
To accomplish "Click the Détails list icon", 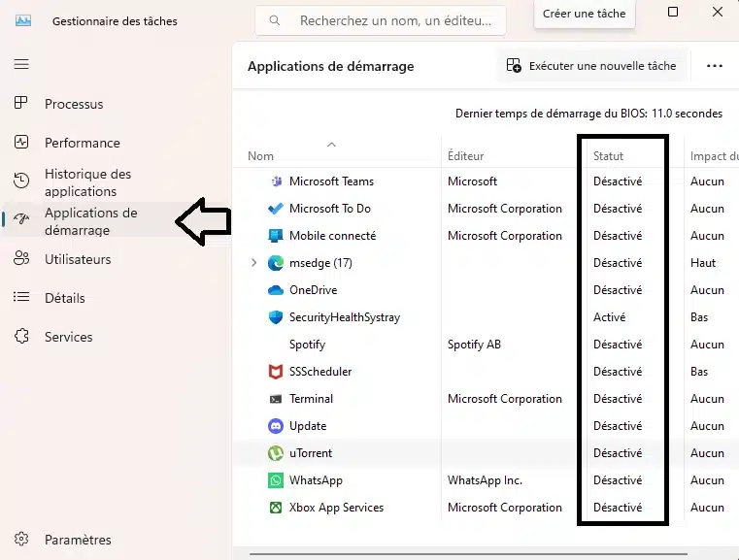I will click(21, 297).
